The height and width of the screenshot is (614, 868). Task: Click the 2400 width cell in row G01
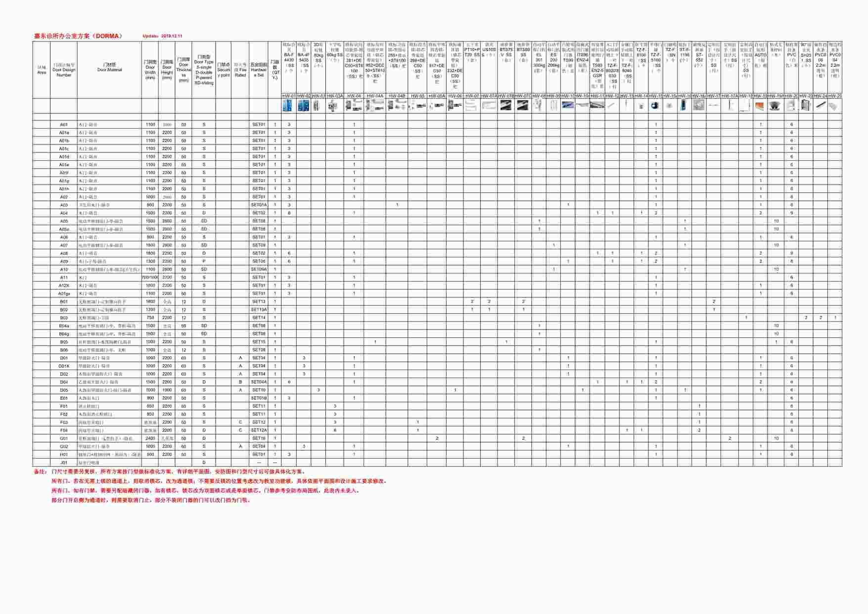pos(150,438)
